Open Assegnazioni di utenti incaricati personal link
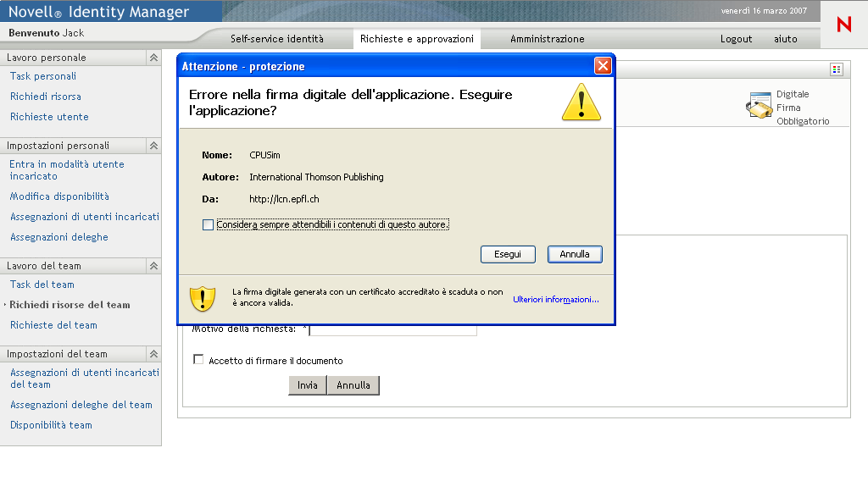This screenshot has height=492, width=868. pos(85,218)
